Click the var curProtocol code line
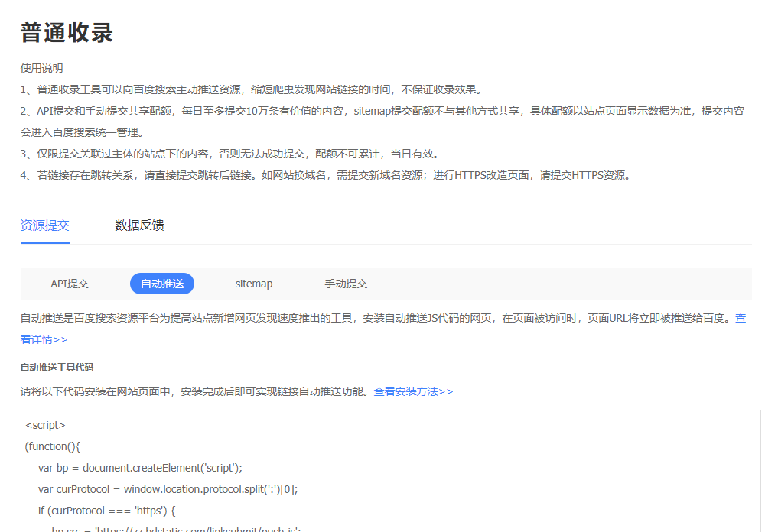 (x=167, y=489)
